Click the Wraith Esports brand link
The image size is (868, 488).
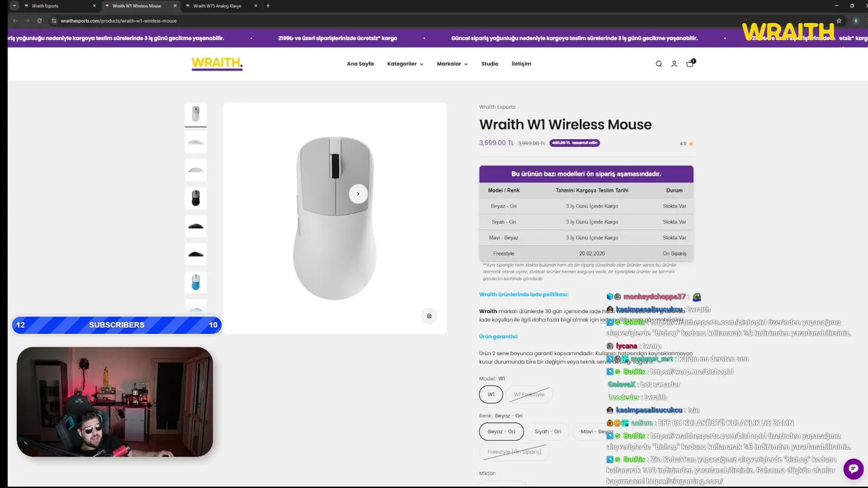click(x=497, y=107)
